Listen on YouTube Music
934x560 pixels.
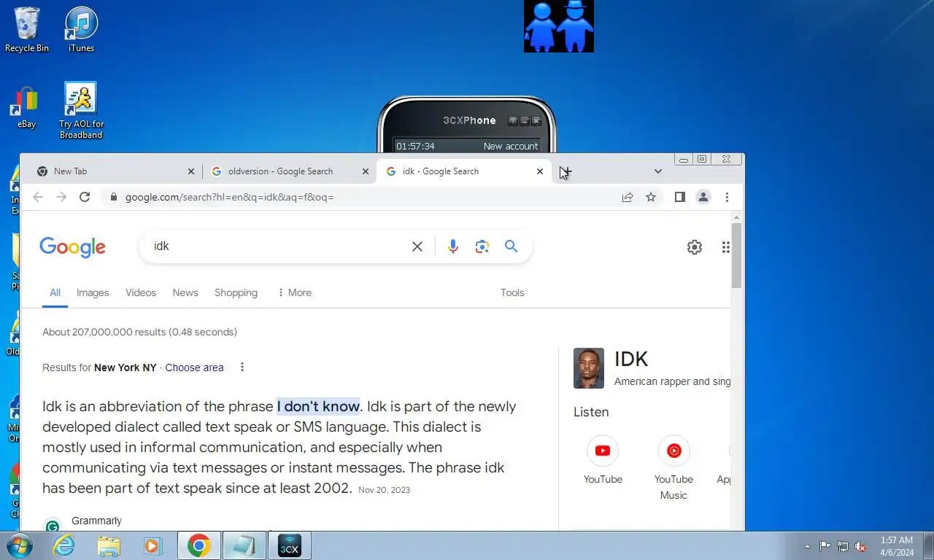[674, 469]
